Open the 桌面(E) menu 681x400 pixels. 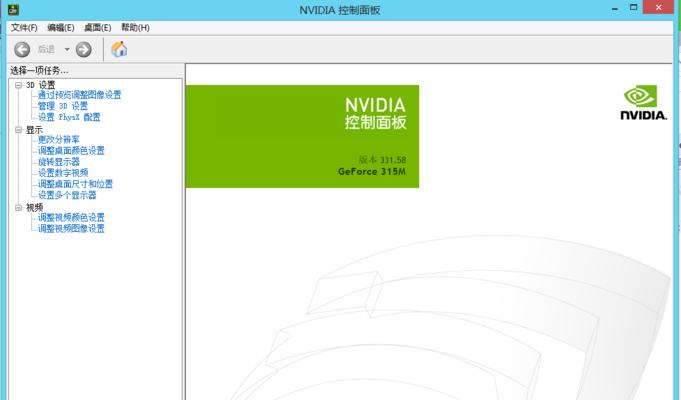coord(97,28)
